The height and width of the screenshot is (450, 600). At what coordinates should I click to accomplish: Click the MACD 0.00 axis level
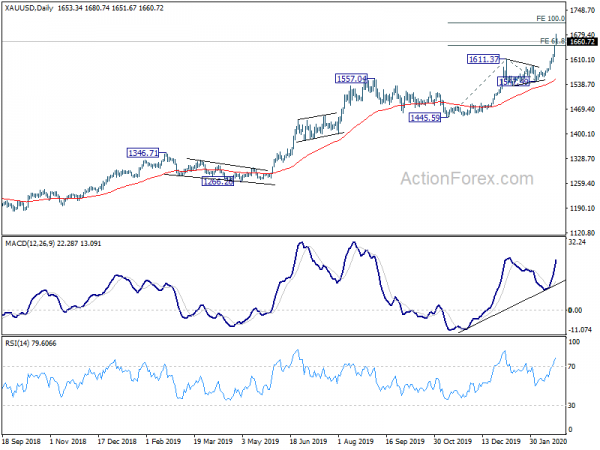pyautogui.click(x=575, y=310)
